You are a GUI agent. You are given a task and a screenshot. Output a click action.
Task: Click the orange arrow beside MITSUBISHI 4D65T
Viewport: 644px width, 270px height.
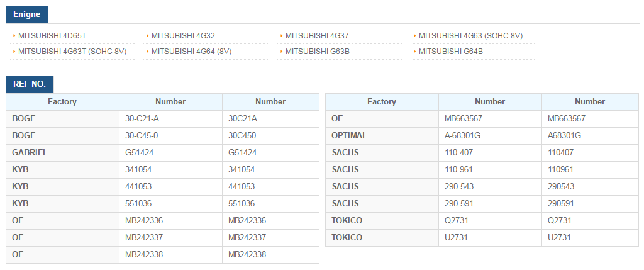pos(14,36)
